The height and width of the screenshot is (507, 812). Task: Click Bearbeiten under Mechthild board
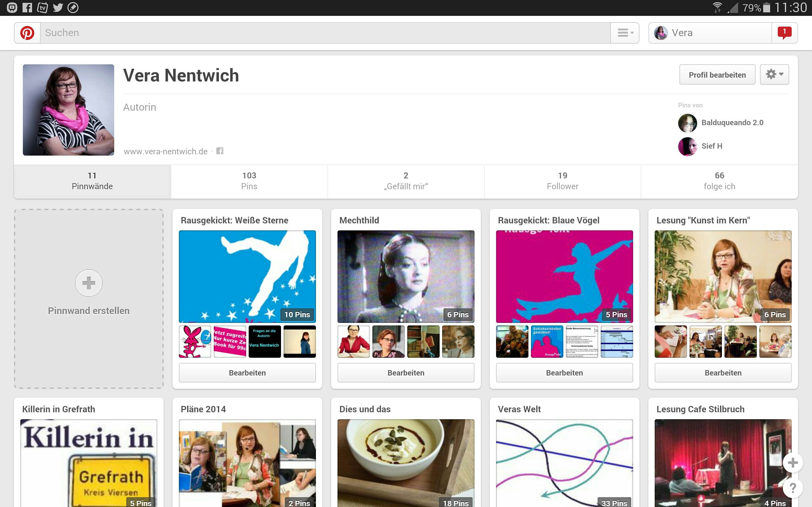(x=406, y=373)
